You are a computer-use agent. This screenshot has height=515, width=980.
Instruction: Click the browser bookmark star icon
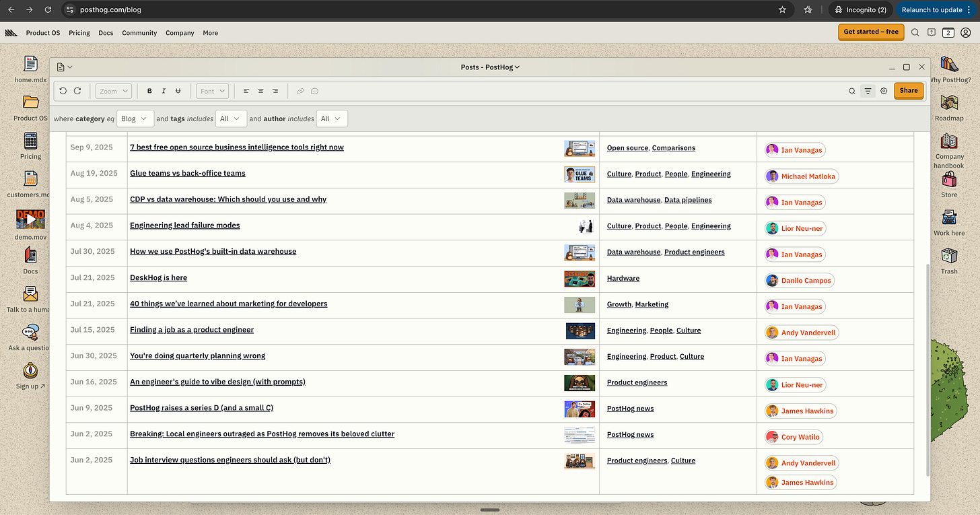click(x=782, y=9)
